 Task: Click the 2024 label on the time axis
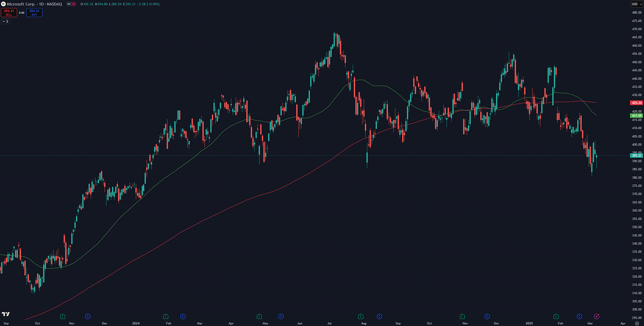pyautogui.click(x=136, y=323)
